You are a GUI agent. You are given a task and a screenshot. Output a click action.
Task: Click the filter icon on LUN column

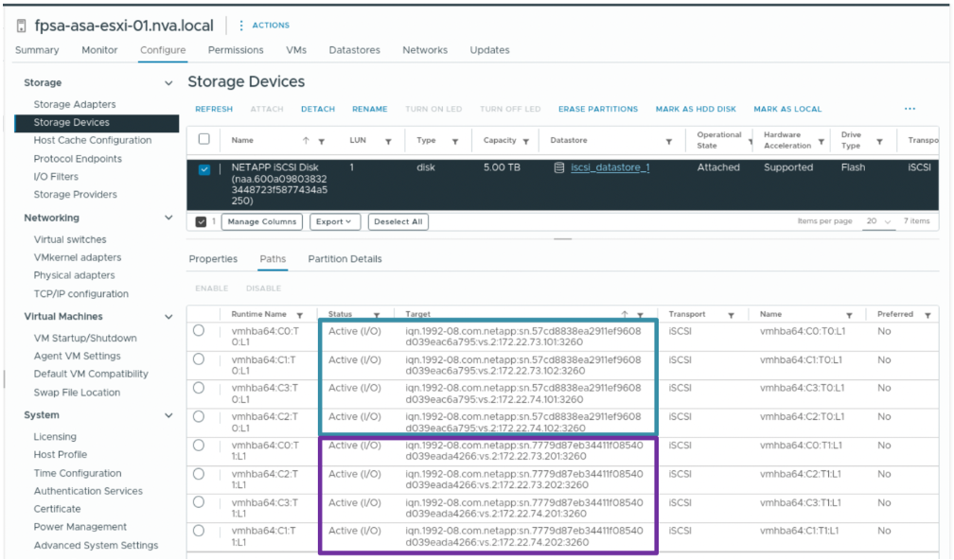point(388,142)
